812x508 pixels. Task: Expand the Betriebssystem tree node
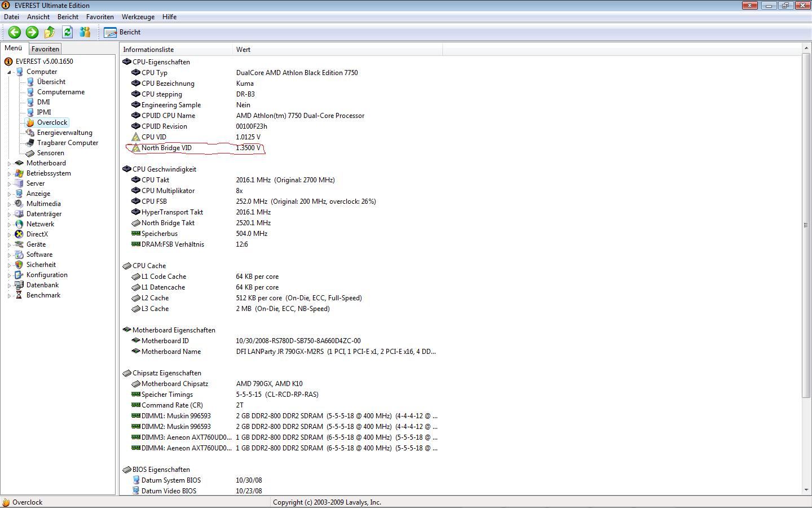[9, 174]
